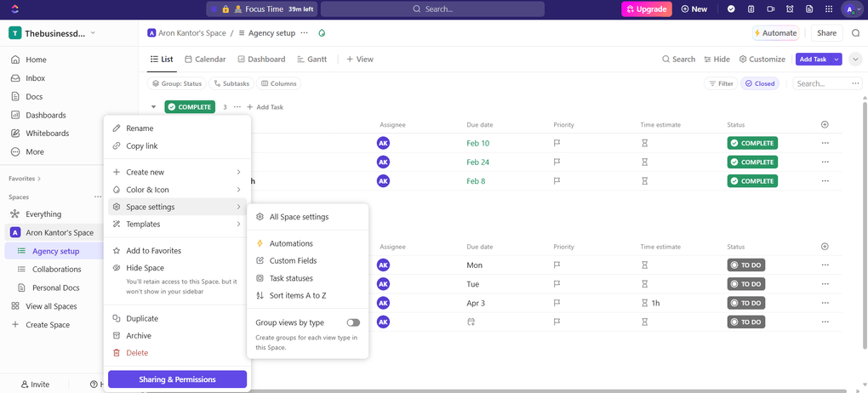Image resolution: width=868 pixels, height=393 pixels.
Task: Switch to the Dashboard view tab
Action: (261, 60)
